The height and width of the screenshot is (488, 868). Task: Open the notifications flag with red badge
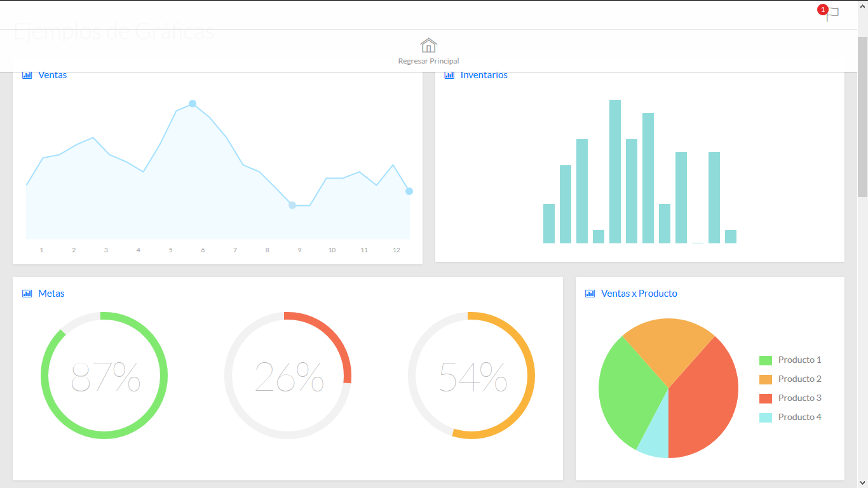[x=831, y=13]
